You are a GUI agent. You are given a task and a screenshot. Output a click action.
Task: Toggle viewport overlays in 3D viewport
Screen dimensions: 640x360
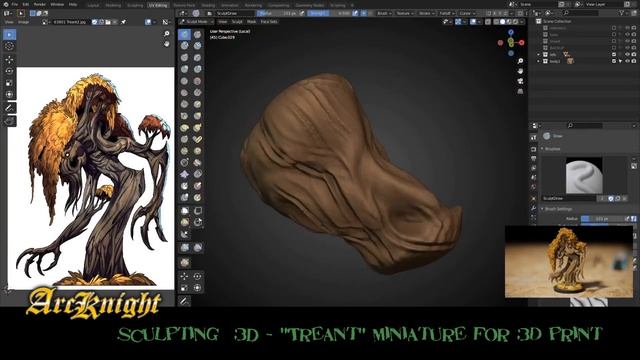point(473,22)
